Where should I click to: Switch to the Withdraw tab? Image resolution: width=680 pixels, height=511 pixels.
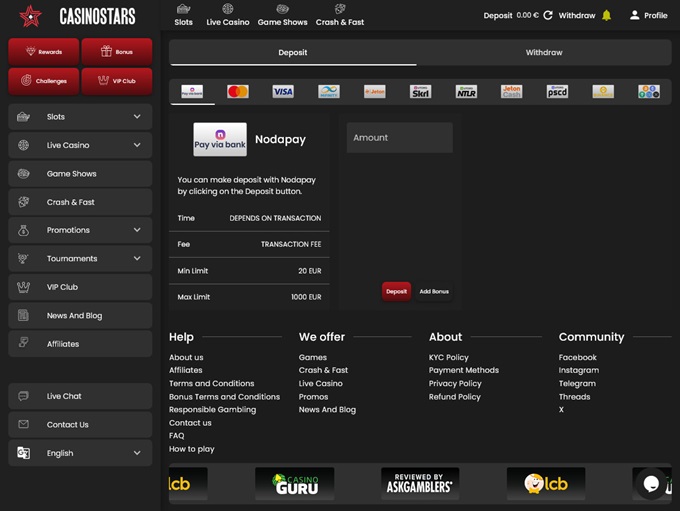pyautogui.click(x=544, y=52)
